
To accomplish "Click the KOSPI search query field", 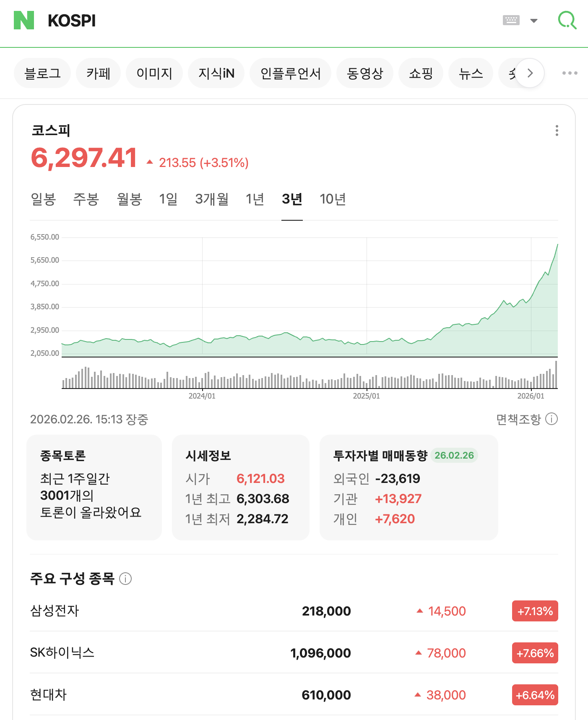I will [x=268, y=21].
